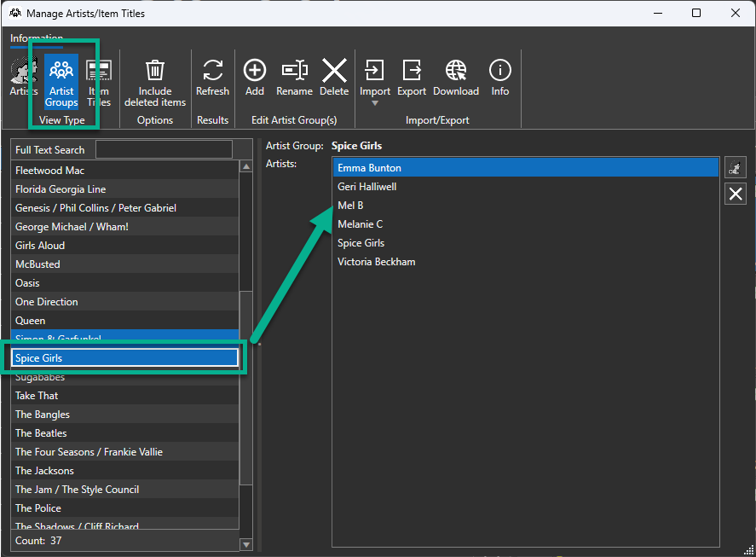Screen dimensions: 756x557
Task: Maximize the Manage Artists window
Action: [x=696, y=13]
